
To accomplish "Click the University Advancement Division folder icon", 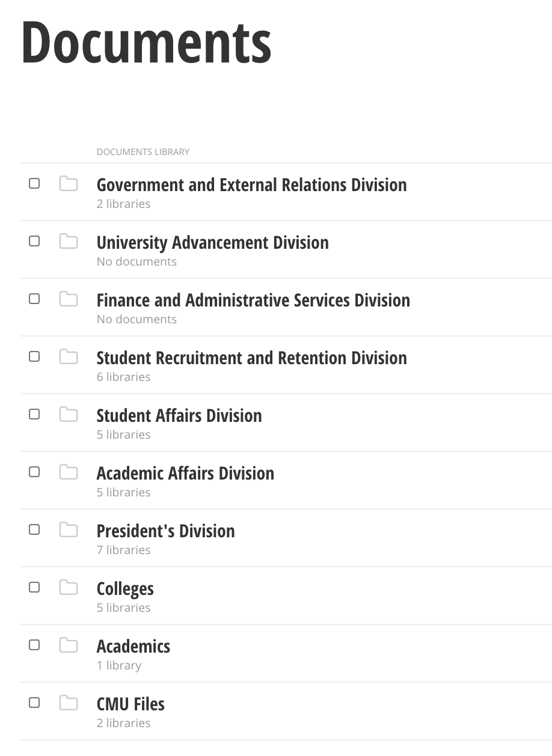I will 69,242.
